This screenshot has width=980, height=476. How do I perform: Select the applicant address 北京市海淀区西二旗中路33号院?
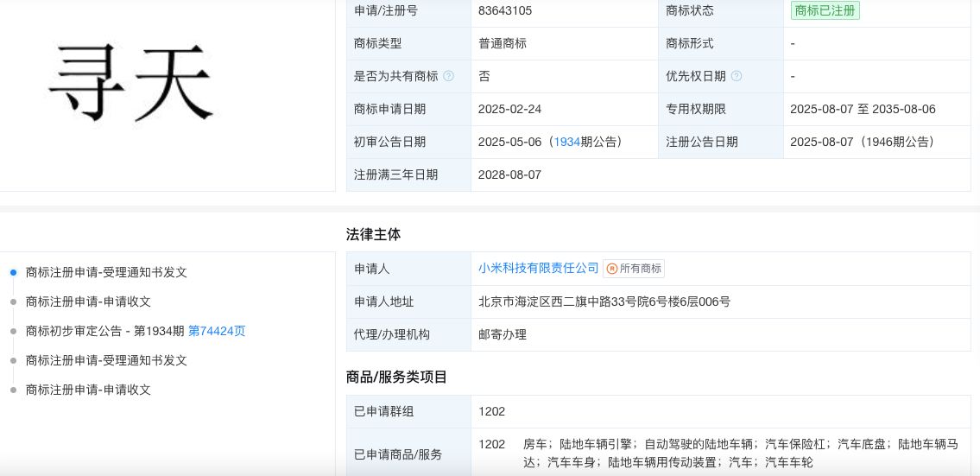604,301
